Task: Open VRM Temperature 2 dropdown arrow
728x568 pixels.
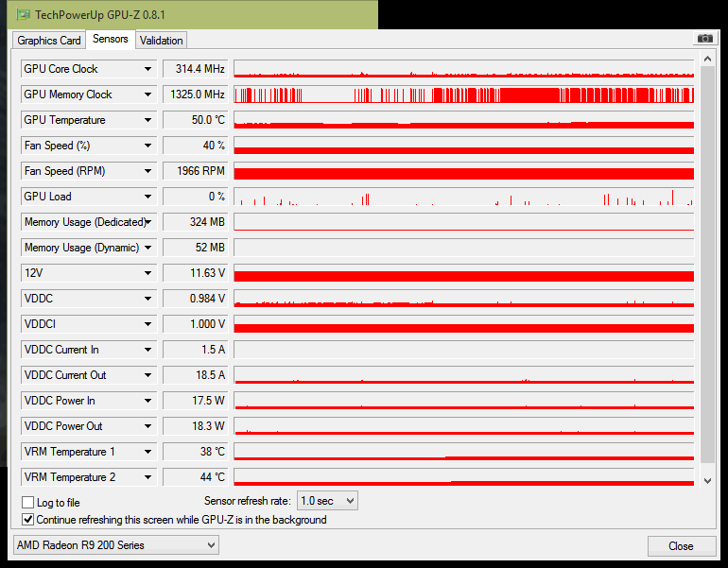Action: click(147, 477)
